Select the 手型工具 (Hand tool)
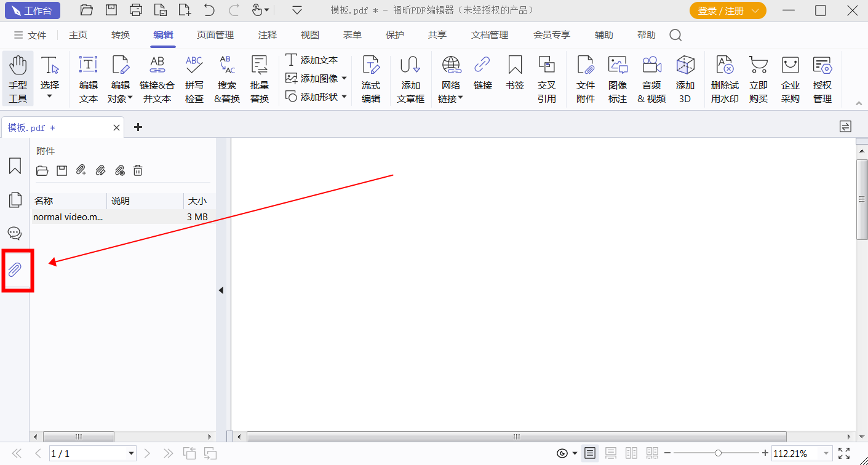Screen dimensions: 868x465 (x=18, y=78)
